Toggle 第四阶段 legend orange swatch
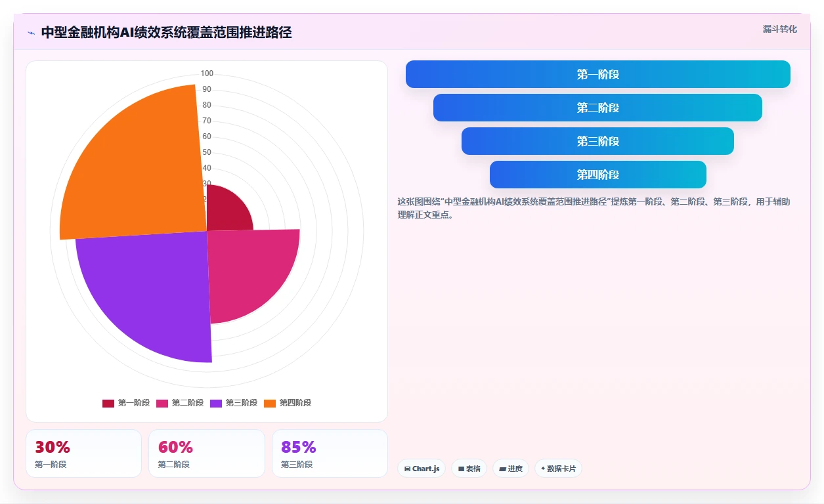Viewport: 824px width, 504px height. (270, 403)
